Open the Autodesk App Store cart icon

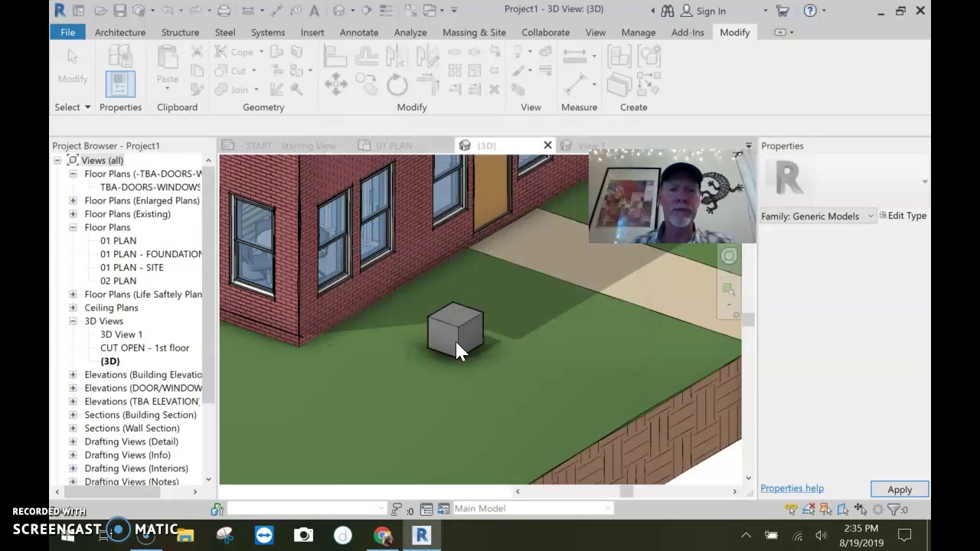[782, 11]
